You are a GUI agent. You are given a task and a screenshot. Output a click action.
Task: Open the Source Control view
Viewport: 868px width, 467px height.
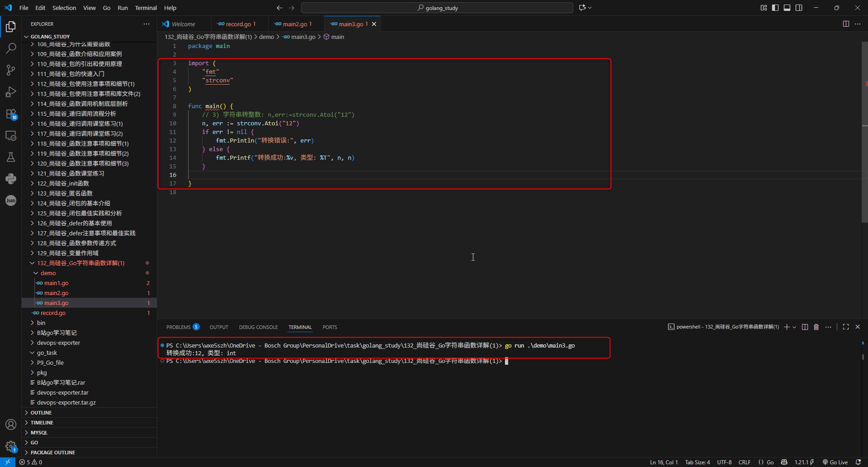click(11, 70)
